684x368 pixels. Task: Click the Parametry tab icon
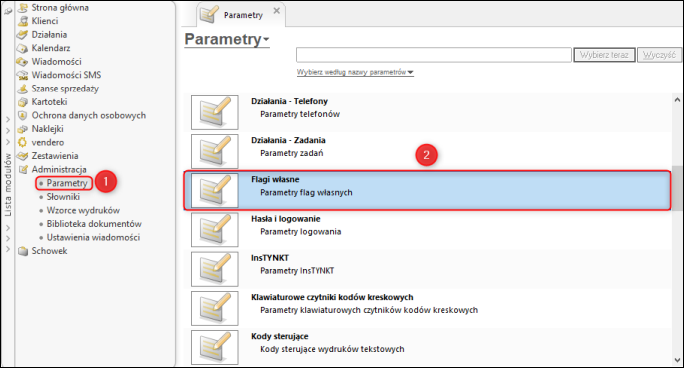click(x=209, y=14)
